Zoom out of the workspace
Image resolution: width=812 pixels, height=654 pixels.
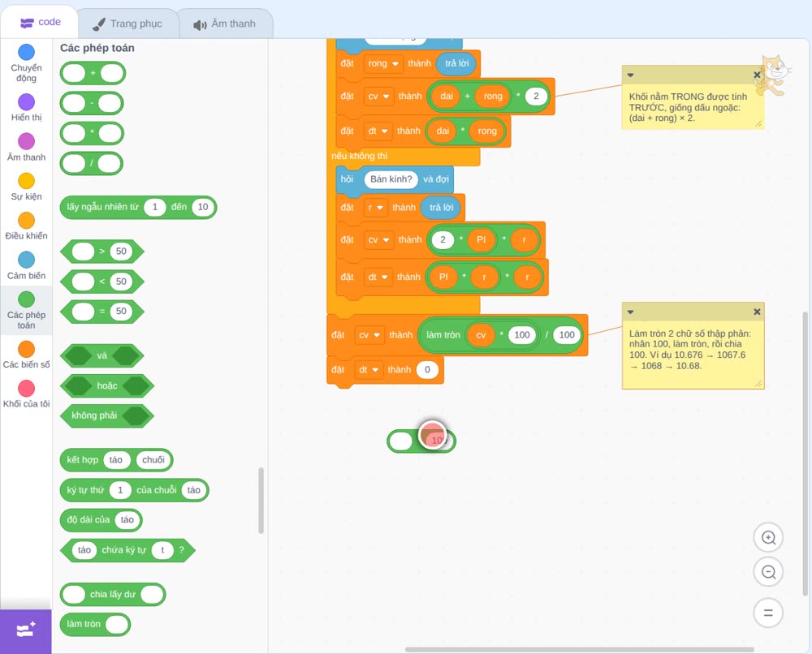tap(768, 572)
